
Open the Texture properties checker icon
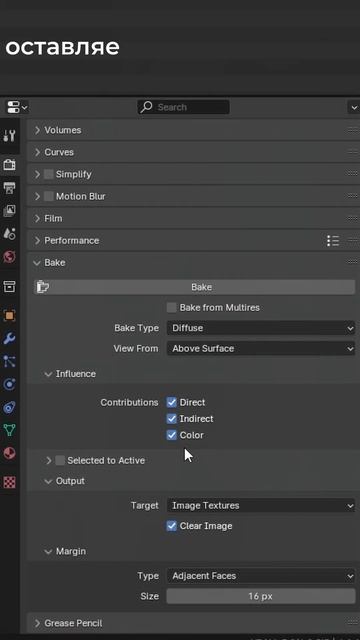9,482
